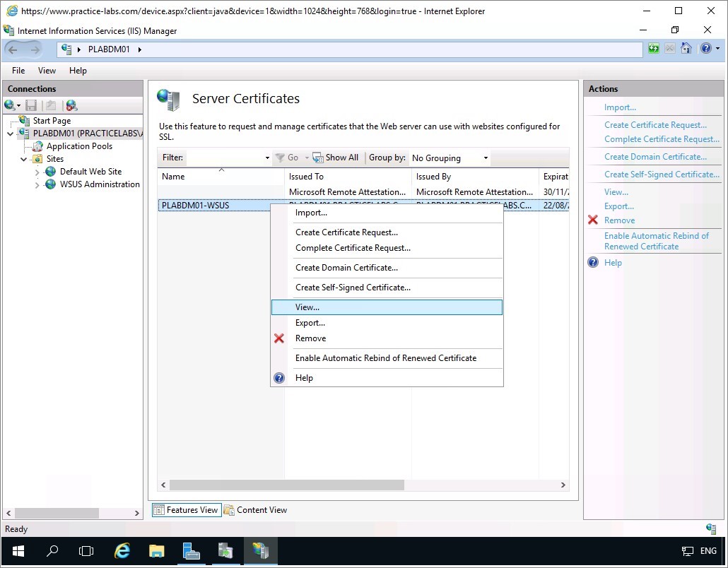Click the Task View taskbar icon

tap(86, 551)
